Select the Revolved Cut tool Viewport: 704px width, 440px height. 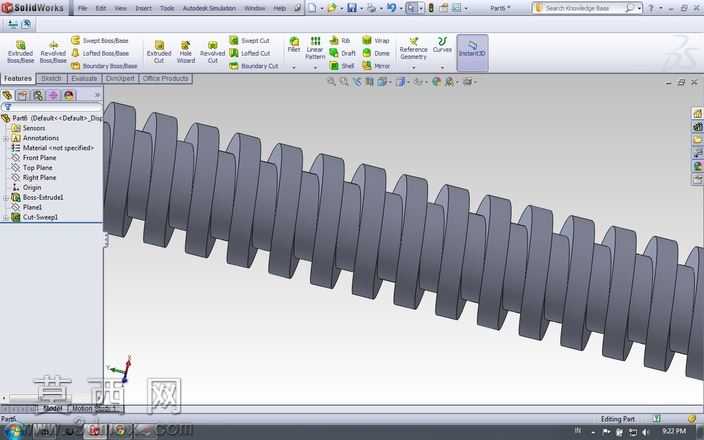212,52
